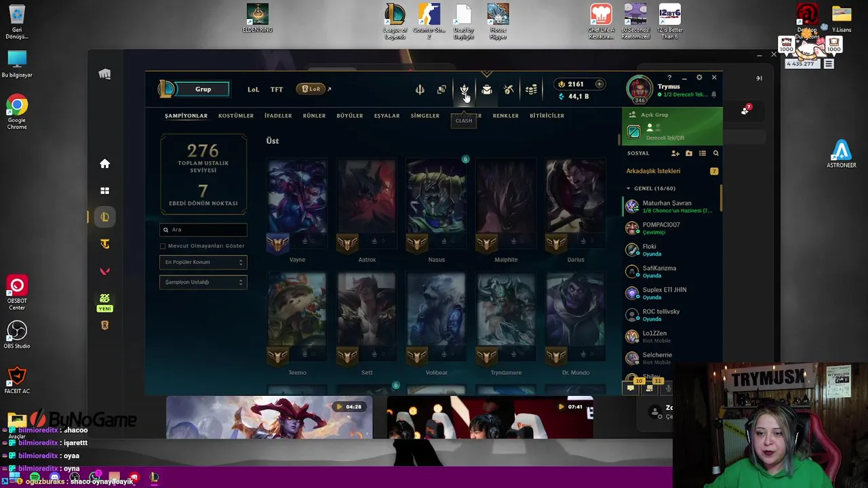Open Şampiyon Ustalığı sort dropdown

pyautogui.click(x=203, y=282)
